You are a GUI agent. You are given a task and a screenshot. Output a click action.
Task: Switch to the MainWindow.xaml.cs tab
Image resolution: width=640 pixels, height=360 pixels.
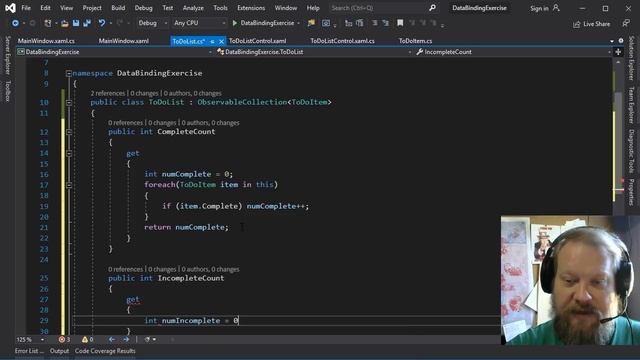pyautogui.click(x=46, y=41)
